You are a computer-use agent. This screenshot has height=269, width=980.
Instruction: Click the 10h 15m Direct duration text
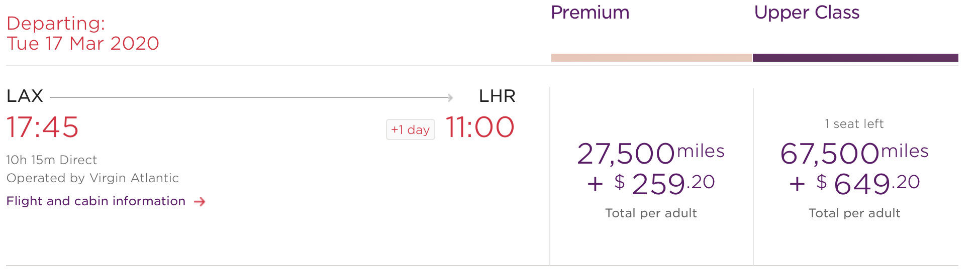click(51, 160)
